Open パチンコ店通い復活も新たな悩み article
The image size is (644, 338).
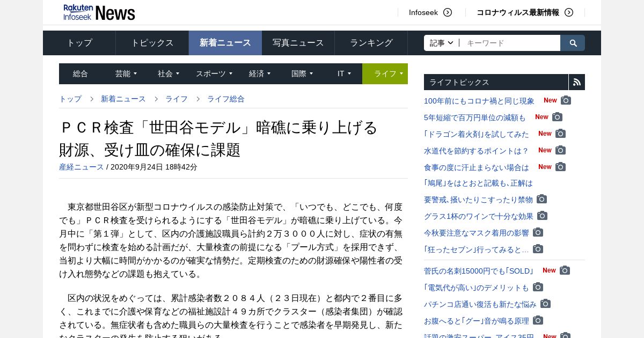(x=480, y=304)
